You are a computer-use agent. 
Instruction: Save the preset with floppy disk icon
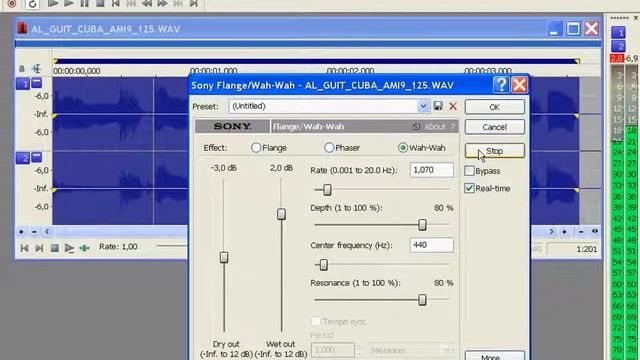[x=438, y=106]
